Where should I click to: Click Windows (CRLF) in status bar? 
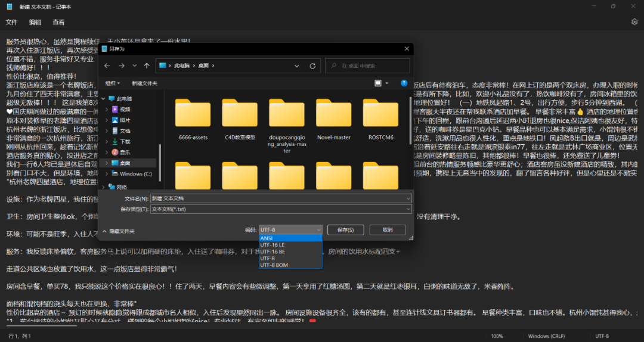coord(546,336)
